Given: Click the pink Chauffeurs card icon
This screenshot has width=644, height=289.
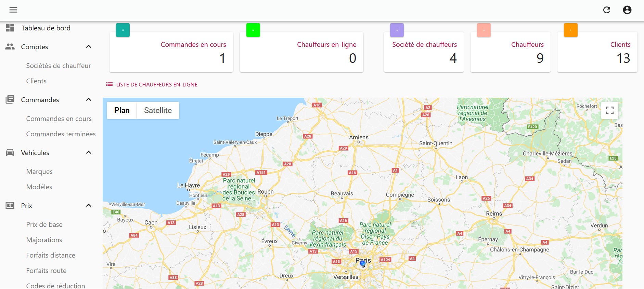Looking at the screenshot, I should coord(484,30).
